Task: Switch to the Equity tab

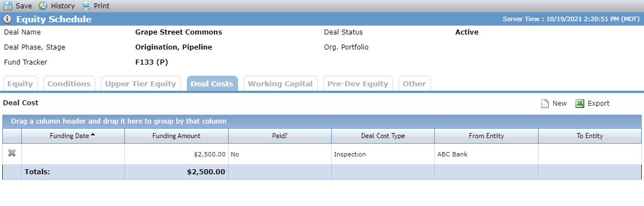Action: click(20, 84)
